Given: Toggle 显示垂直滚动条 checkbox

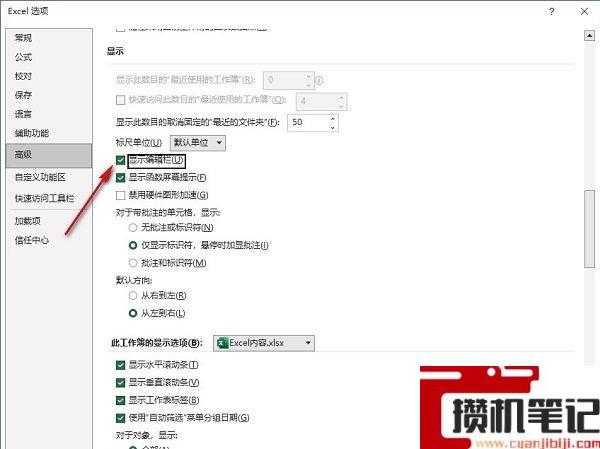Looking at the screenshot, I should (x=121, y=382).
